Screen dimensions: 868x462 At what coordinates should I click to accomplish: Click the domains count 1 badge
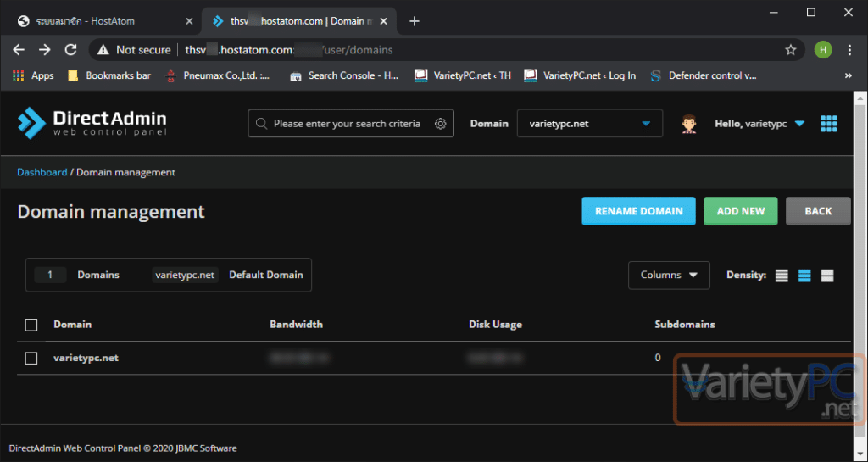coord(50,275)
